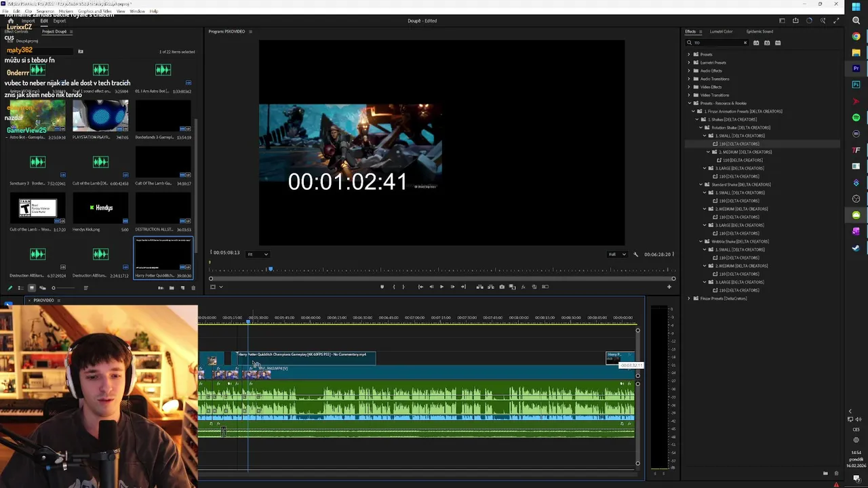Switch to the Lumetri Color tab
Image resolution: width=868 pixels, height=488 pixels.
721,31
